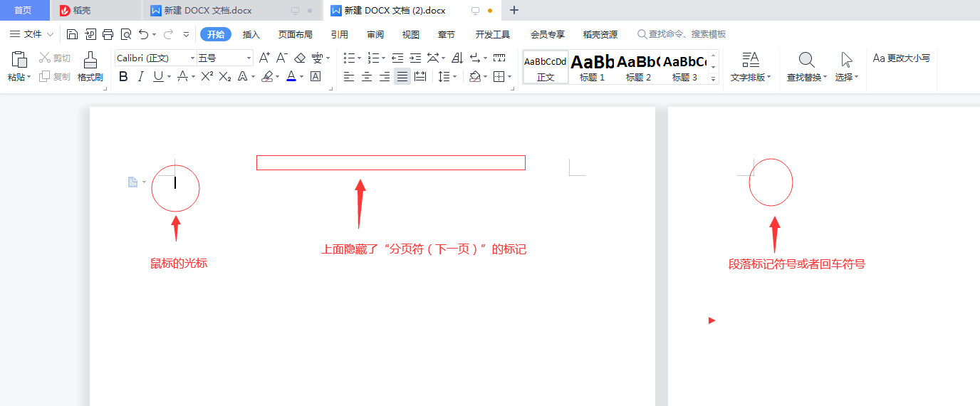Increase font size with A+ icon
Screen dimensions: 980x406
tap(264, 58)
